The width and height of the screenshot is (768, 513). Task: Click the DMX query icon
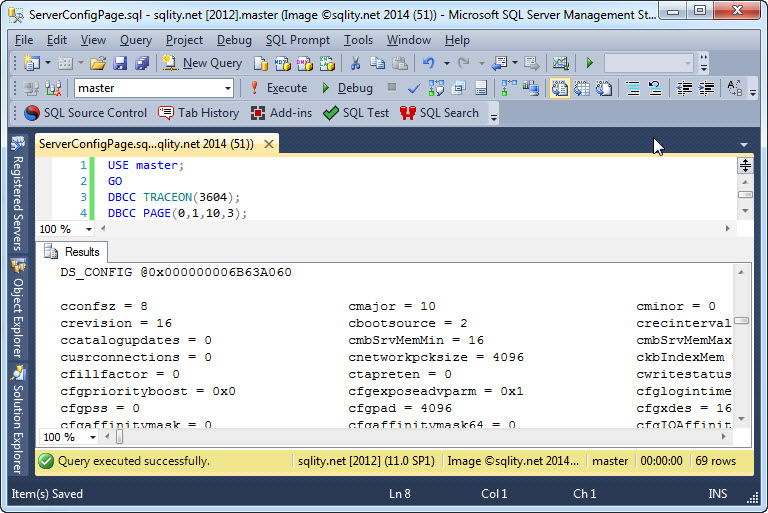click(305, 63)
